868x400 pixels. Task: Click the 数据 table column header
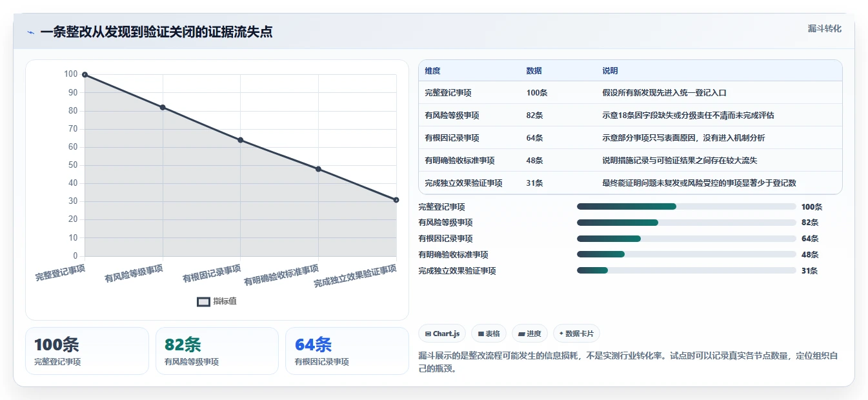pos(534,71)
